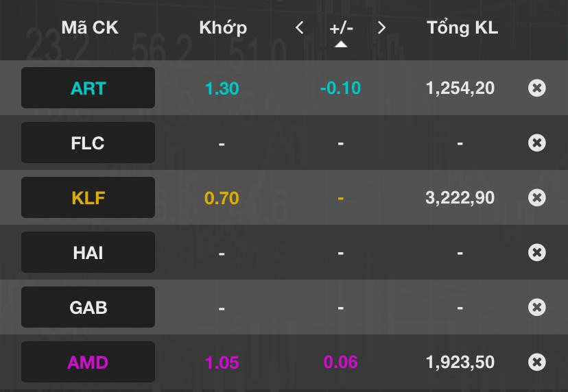Sort by the +/- column header
Screen dimensions: 568x392
coord(341,28)
